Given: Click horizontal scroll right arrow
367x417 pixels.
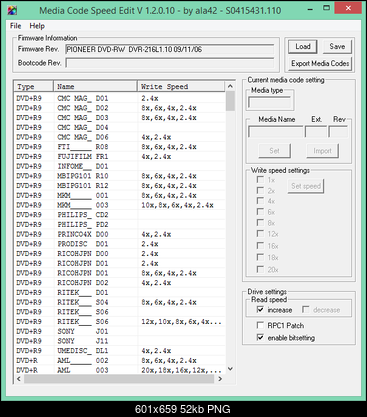Looking at the screenshot, I should 220,379.
